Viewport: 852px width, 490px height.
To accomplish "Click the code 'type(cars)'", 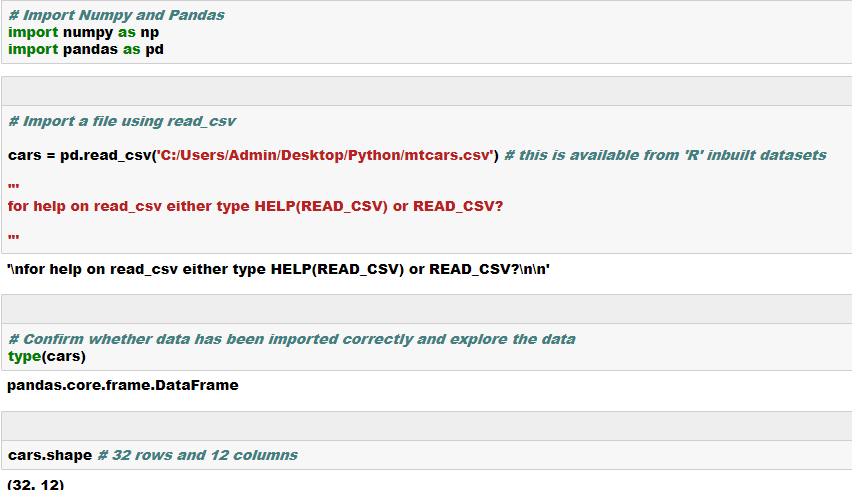I will tap(47, 356).
